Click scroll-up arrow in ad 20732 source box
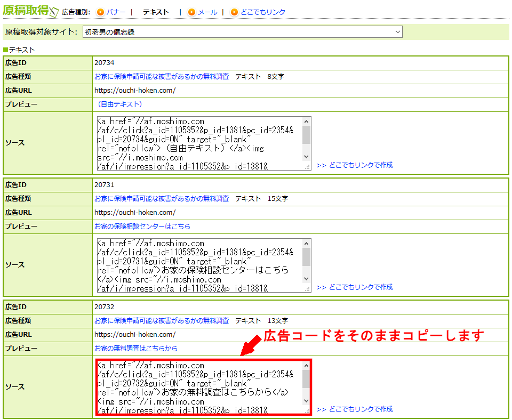This screenshot has width=512, height=420. click(x=306, y=366)
